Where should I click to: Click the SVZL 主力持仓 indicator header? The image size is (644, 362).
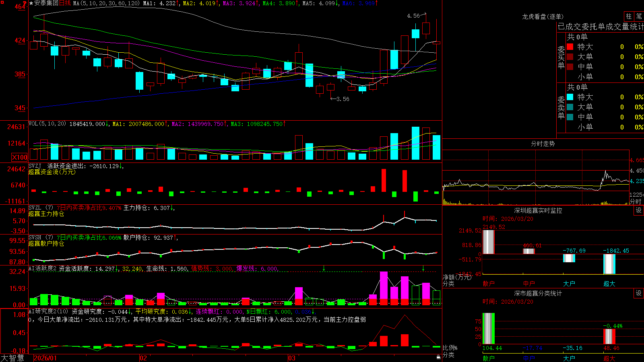coord(102,208)
